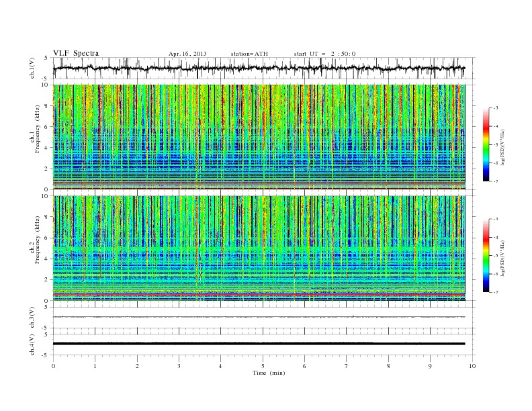The height and width of the screenshot is (411, 532).
Task: Click the "start UT = 2:50:0" header text
Action: point(324,54)
